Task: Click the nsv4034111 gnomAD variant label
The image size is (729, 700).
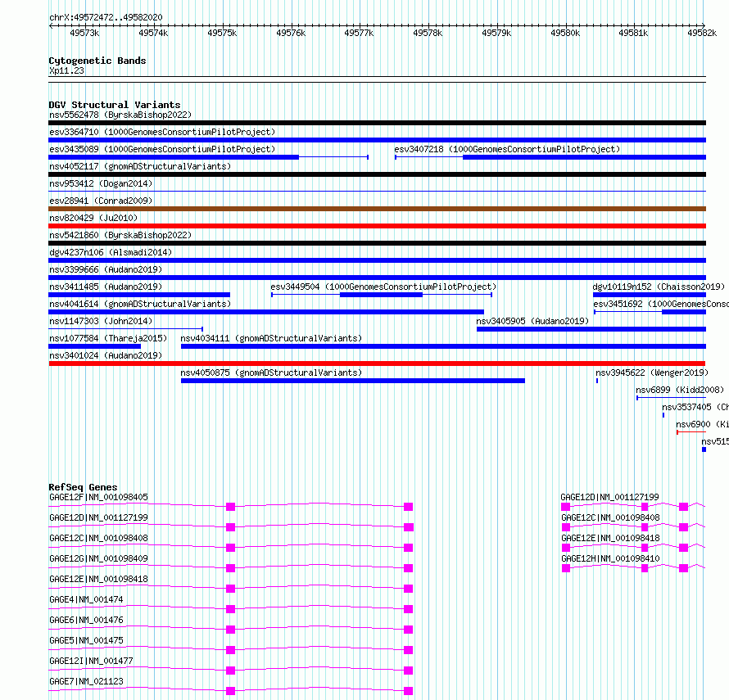Action: (271, 338)
